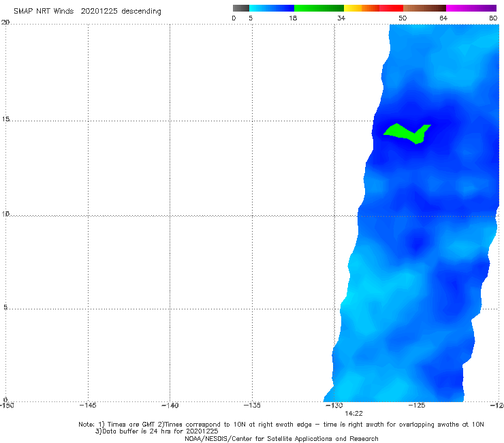The height and width of the screenshot is (443, 504).
Task: Click the NOAA/NESDIS credit line
Action: tap(281, 439)
